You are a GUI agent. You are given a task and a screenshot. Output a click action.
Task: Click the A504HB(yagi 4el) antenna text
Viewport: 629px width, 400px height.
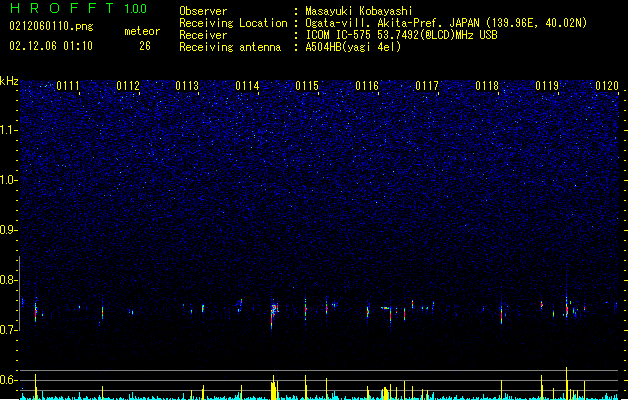[353, 47]
